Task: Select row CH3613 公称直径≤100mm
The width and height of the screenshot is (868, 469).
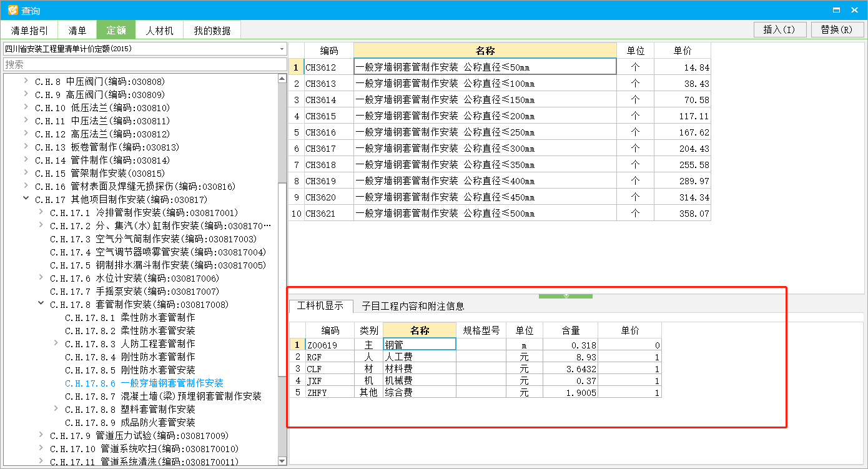Action: [500, 83]
